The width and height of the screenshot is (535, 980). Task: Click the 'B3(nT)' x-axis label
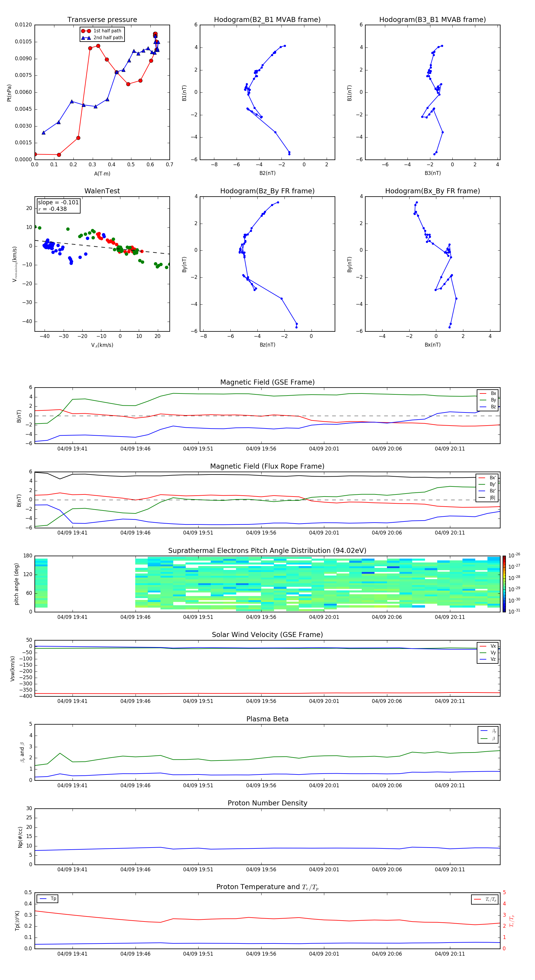432,173
